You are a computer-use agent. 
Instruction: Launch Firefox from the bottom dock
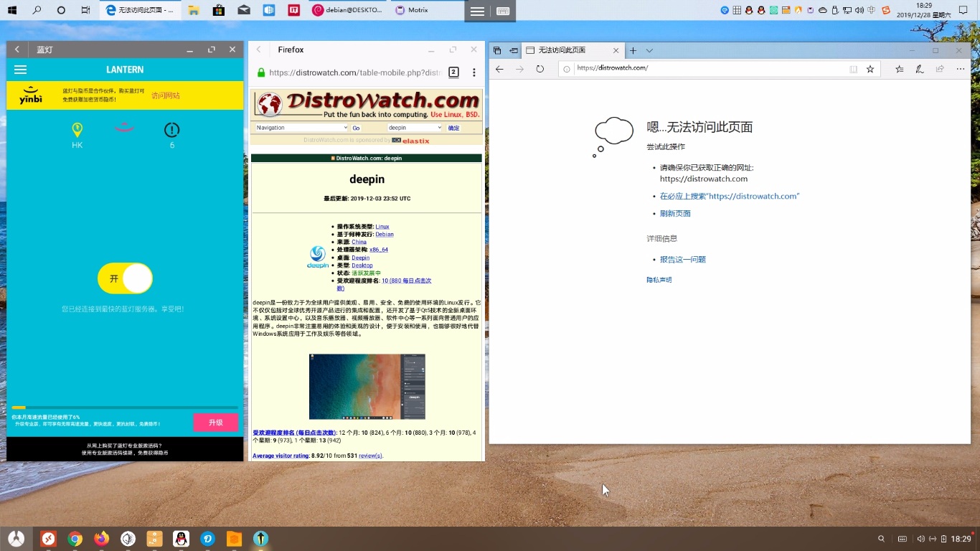click(x=101, y=539)
